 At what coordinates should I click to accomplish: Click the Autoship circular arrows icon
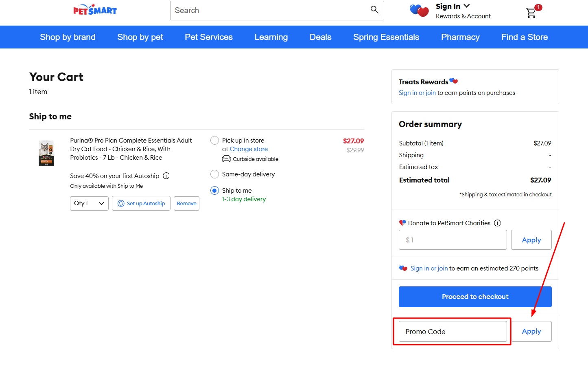(121, 203)
